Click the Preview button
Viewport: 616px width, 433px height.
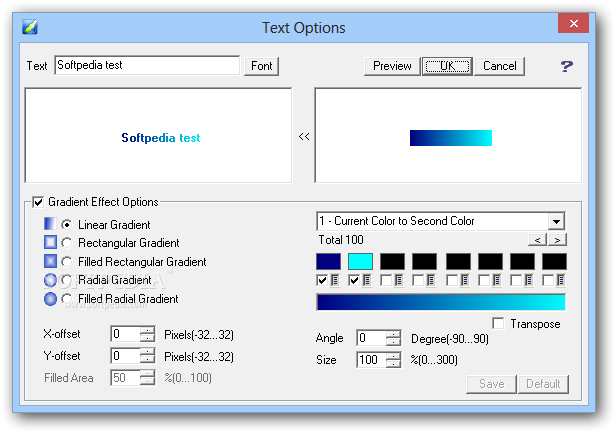(392, 66)
